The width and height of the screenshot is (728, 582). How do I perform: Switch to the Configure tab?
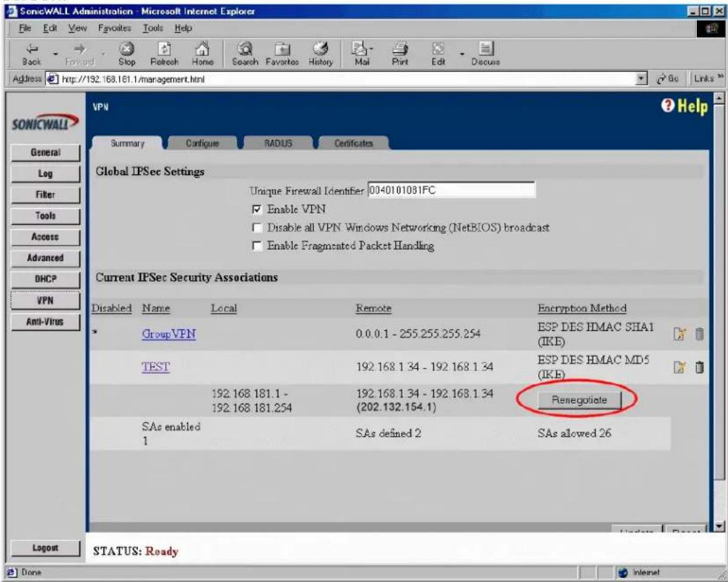click(x=202, y=143)
